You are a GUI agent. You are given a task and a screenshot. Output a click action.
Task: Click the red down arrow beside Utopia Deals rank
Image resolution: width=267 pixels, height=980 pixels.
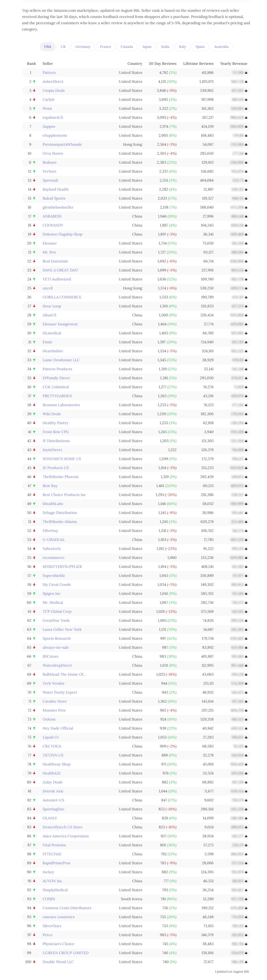34,91
